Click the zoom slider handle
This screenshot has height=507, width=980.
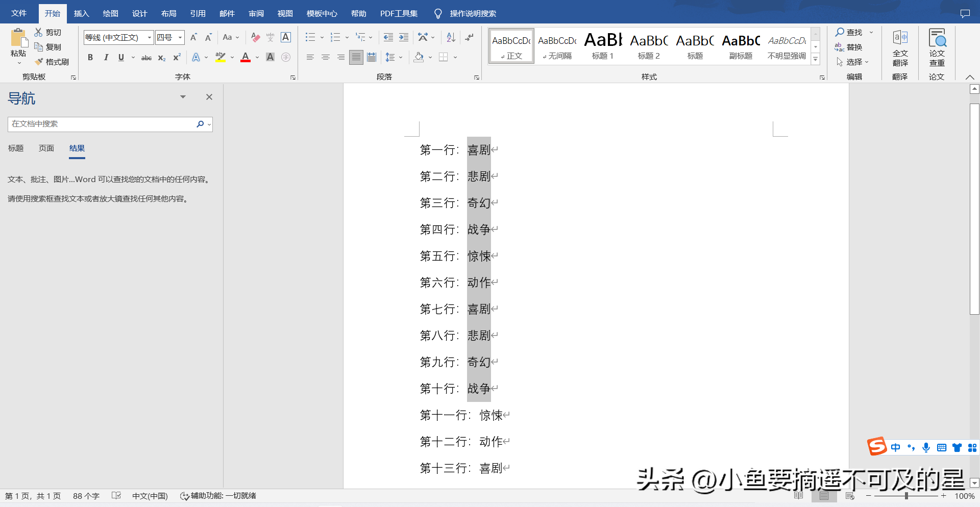point(906,496)
